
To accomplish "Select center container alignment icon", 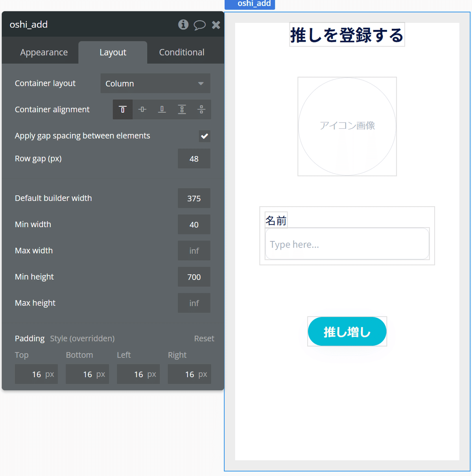I will (x=142, y=109).
